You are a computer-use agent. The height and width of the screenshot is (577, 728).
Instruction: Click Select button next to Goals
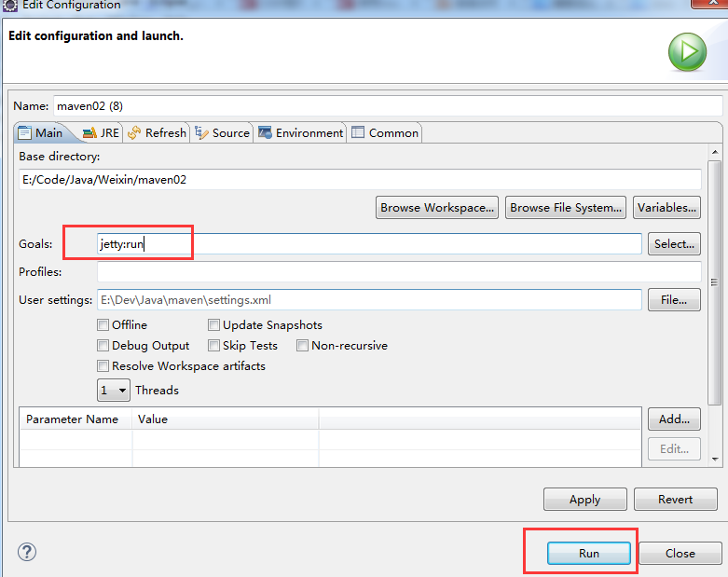tap(674, 243)
